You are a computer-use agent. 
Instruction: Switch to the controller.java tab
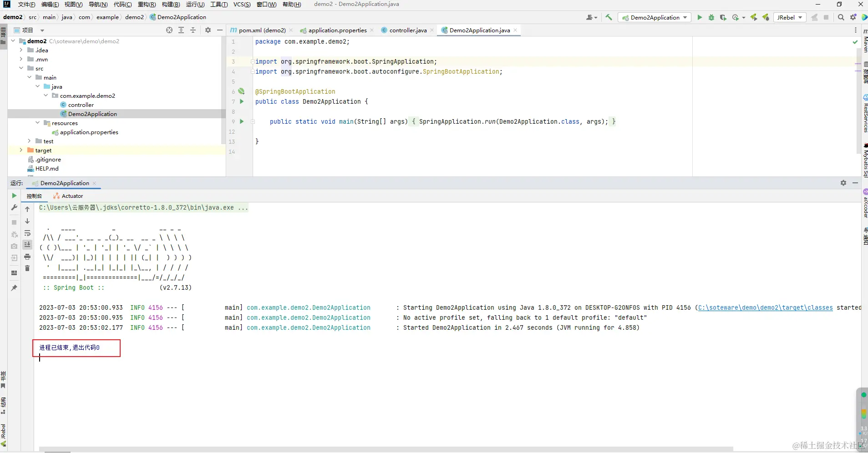tap(408, 30)
